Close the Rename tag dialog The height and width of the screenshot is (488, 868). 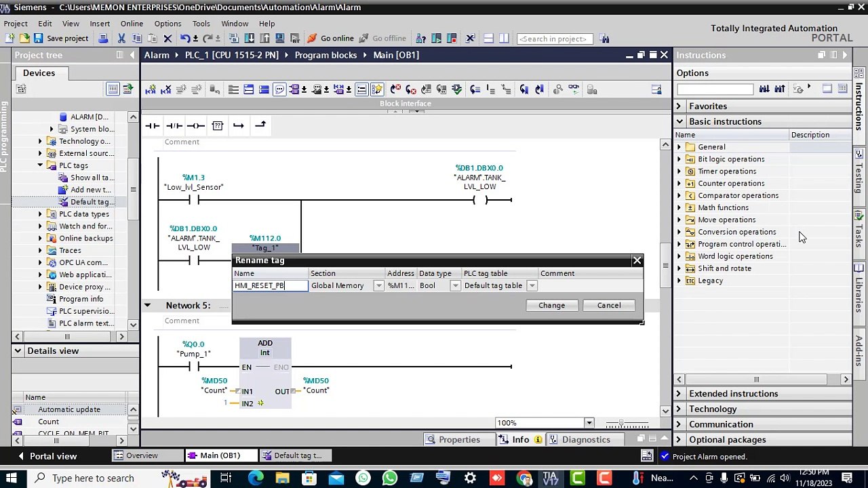pyautogui.click(x=637, y=260)
